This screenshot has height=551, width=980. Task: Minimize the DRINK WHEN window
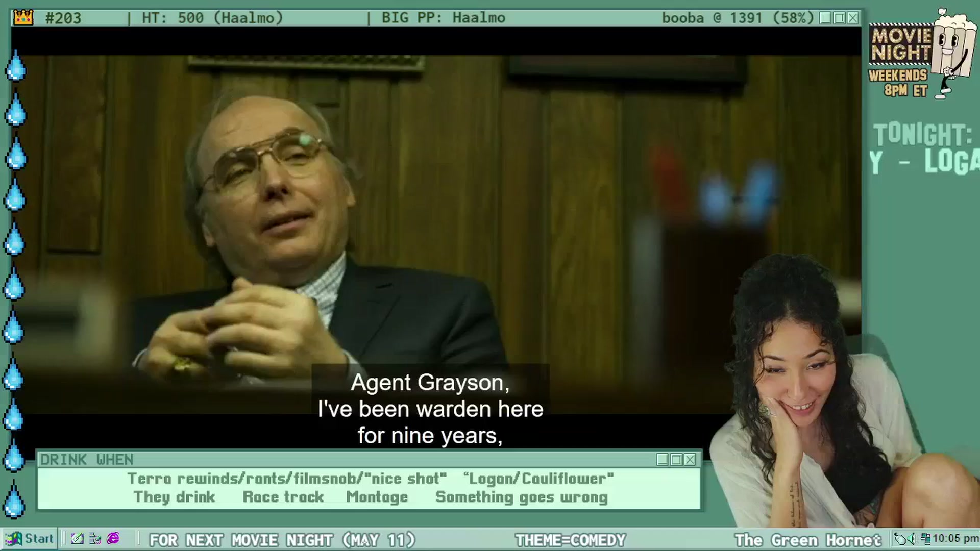click(x=662, y=460)
